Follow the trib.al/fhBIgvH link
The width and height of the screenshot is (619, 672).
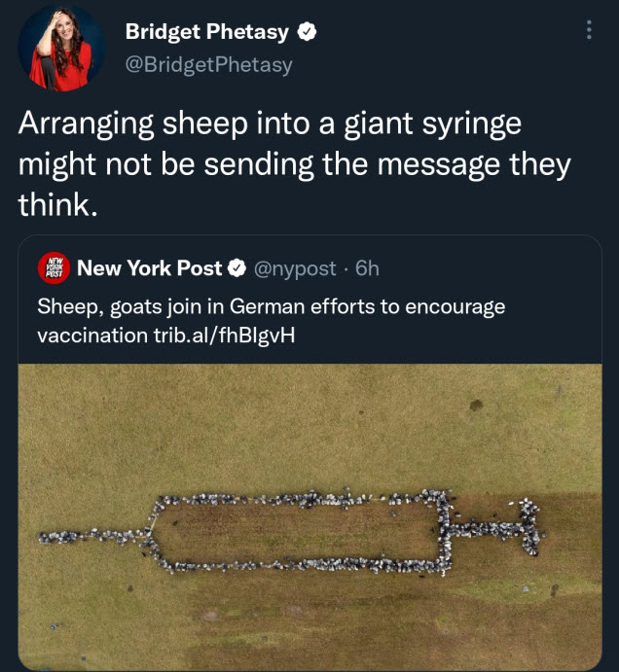click(225, 336)
